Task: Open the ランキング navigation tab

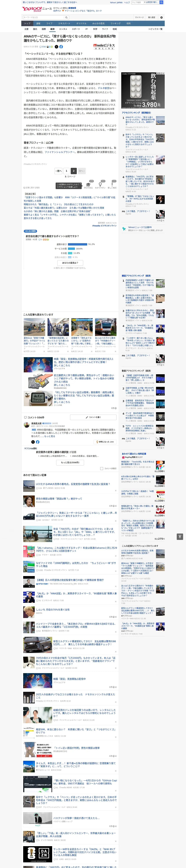Action: [115, 24]
